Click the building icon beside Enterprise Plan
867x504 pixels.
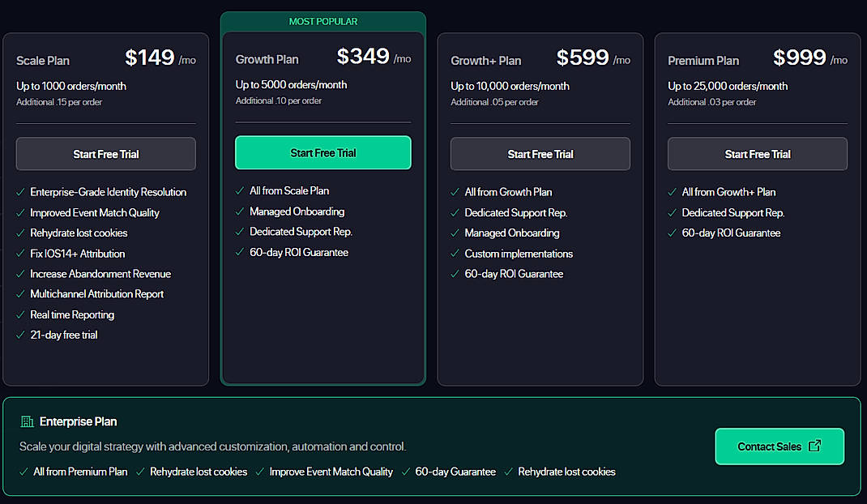point(27,421)
